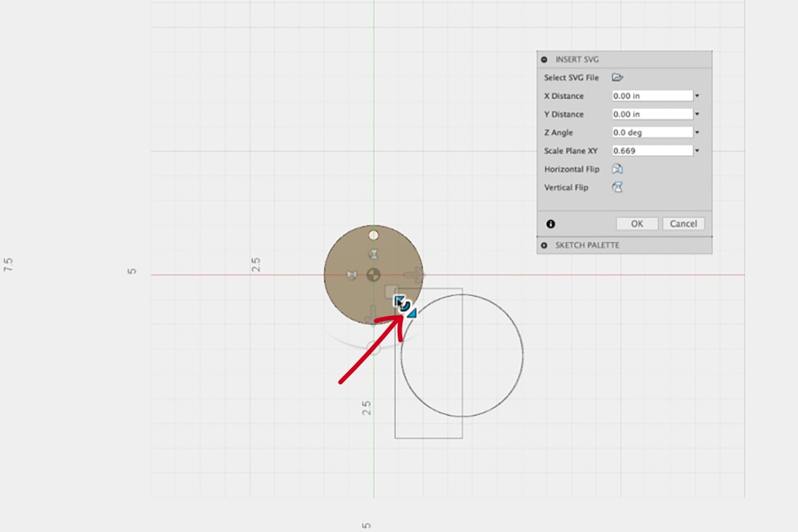Select the vertical move arrow manipulator

[373, 314]
